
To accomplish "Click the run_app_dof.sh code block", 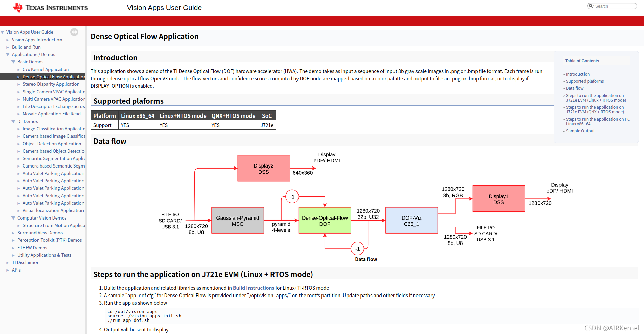I will click(x=372, y=316).
